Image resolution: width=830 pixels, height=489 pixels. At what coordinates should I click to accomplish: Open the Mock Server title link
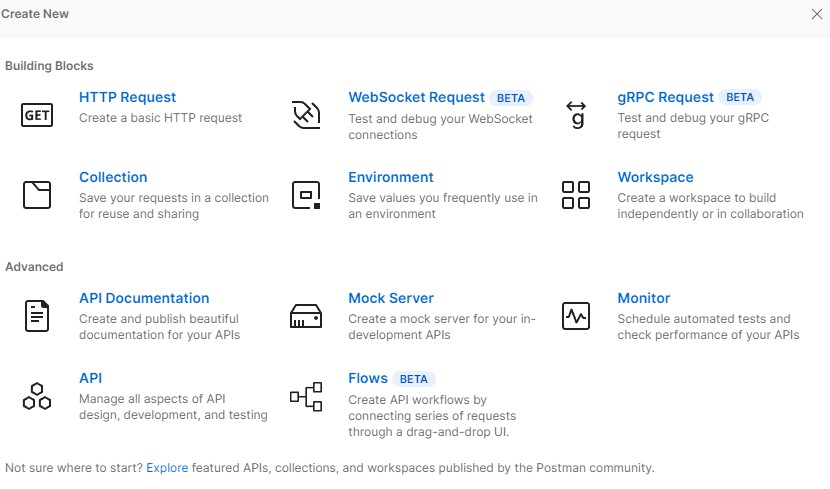pos(391,298)
